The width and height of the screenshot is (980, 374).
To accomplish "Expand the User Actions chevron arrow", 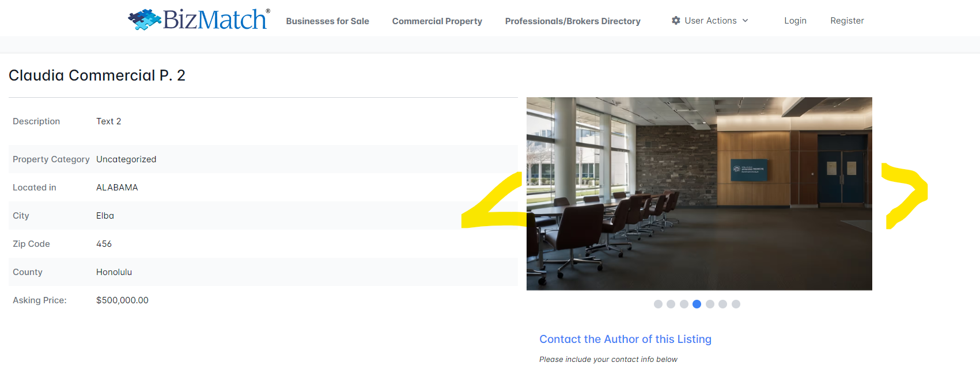I will tap(745, 21).
